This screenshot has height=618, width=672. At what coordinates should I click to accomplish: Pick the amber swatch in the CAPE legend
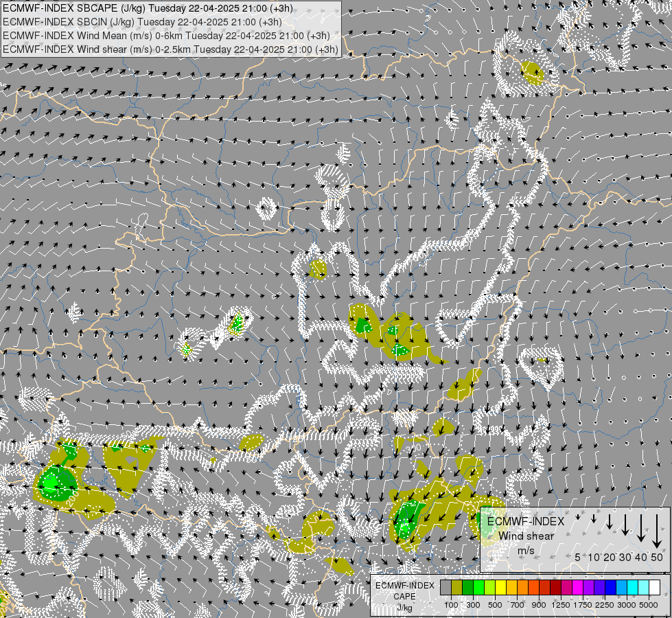click(511, 587)
